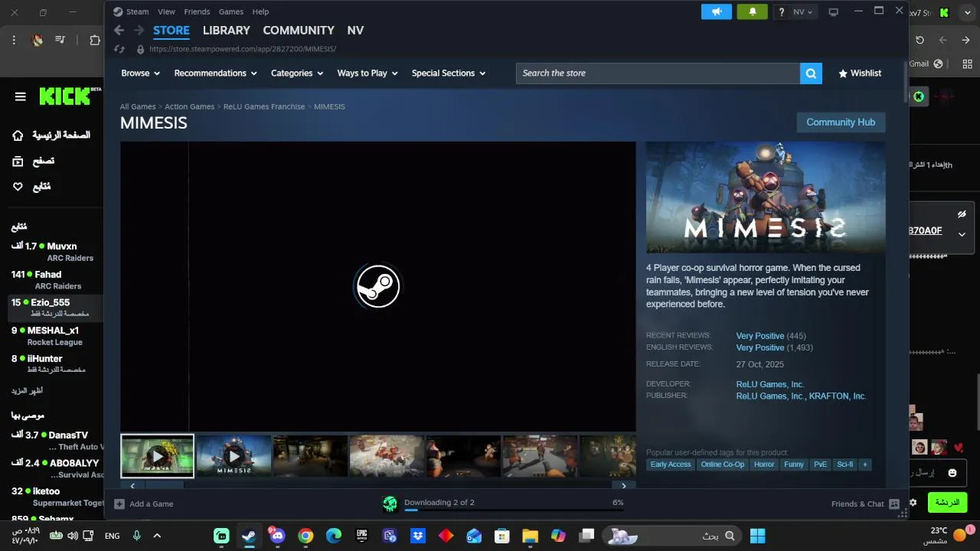Click the left arrow of the thumbnail strip
The width and height of the screenshot is (980, 551).
click(132, 485)
